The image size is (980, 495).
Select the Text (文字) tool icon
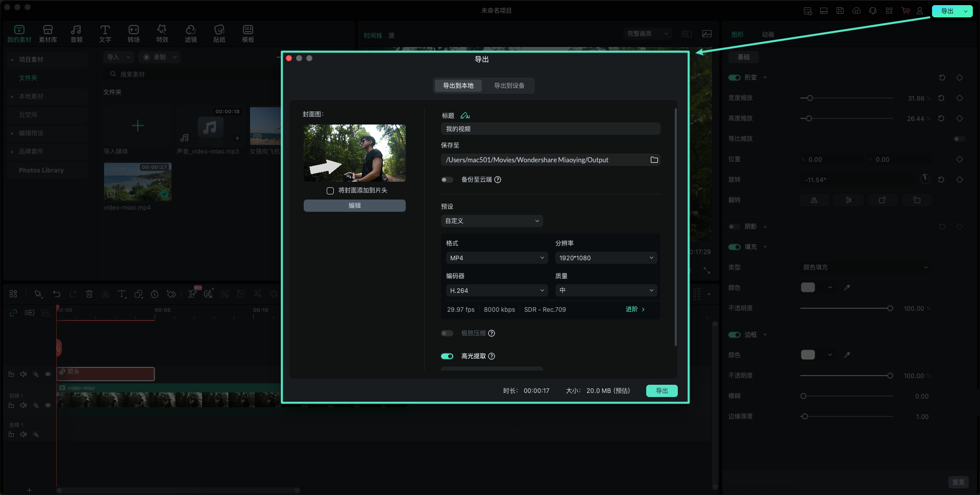tap(105, 33)
